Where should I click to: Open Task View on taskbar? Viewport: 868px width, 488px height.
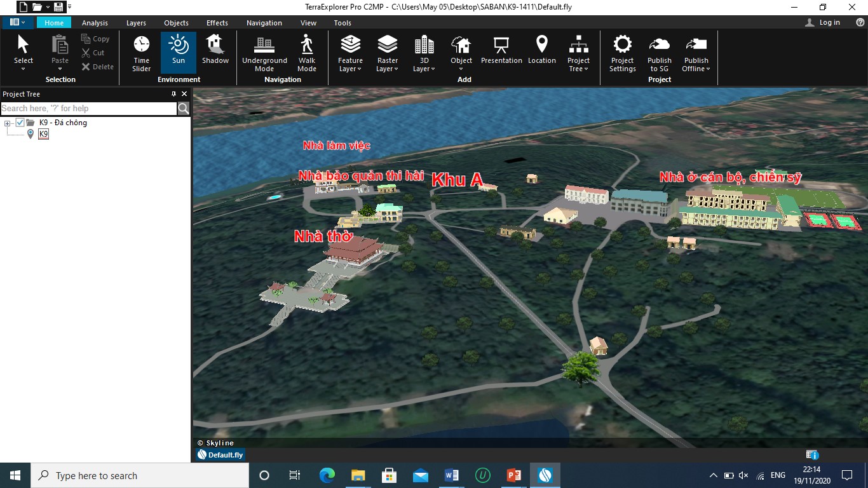click(x=295, y=475)
